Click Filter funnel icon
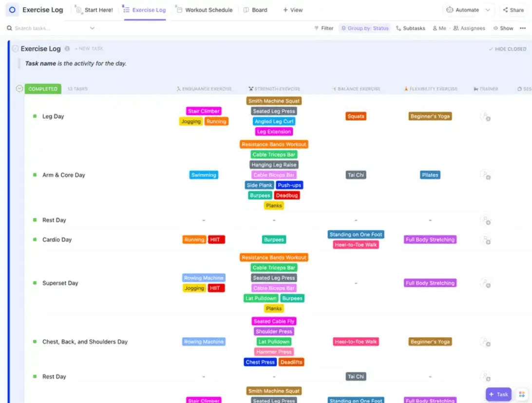 (x=317, y=28)
